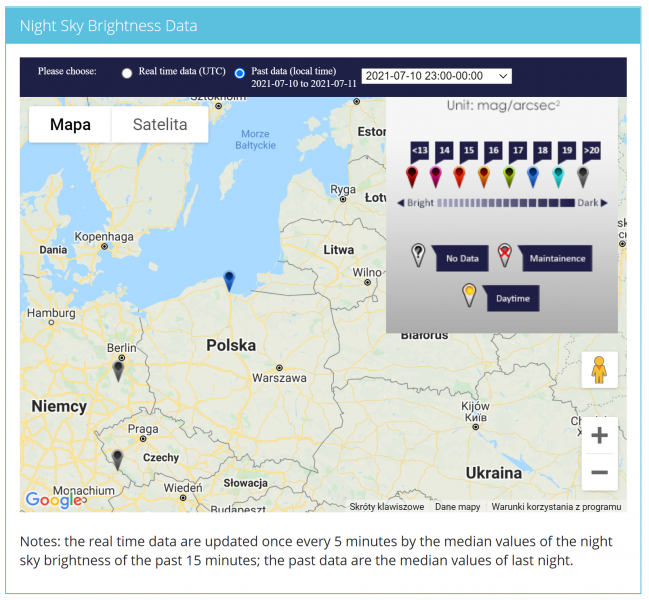
Task: Click the Google logo on map
Action: (54, 500)
